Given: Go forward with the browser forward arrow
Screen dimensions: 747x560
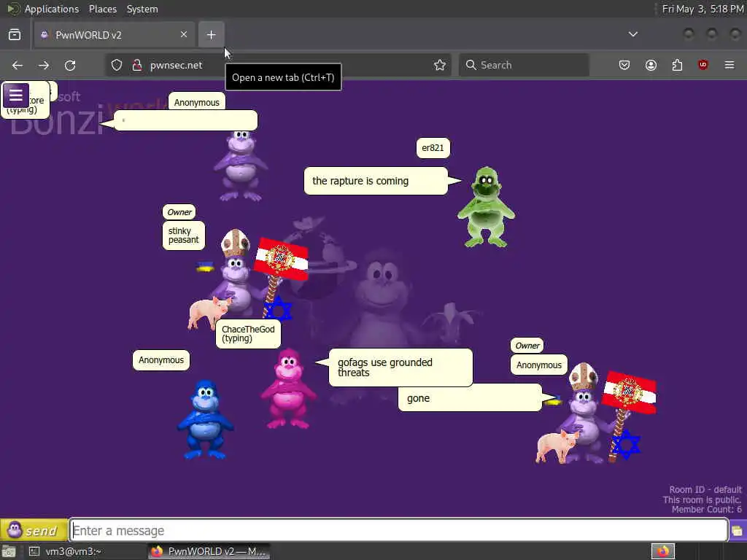Looking at the screenshot, I should [x=44, y=65].
